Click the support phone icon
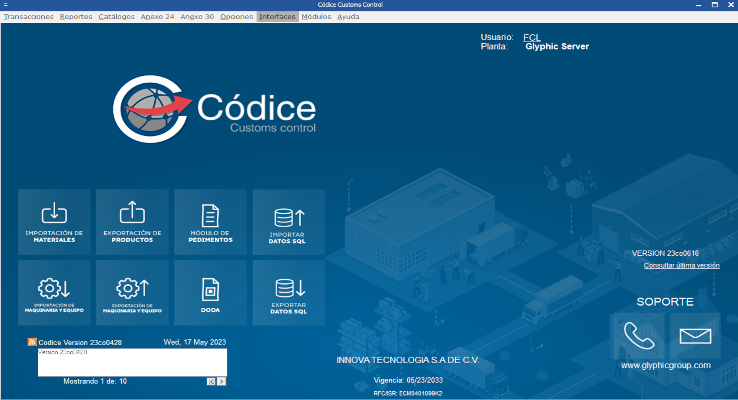This screenshot has width=738, height=400. pyautogui.click(x=639, y=336)
